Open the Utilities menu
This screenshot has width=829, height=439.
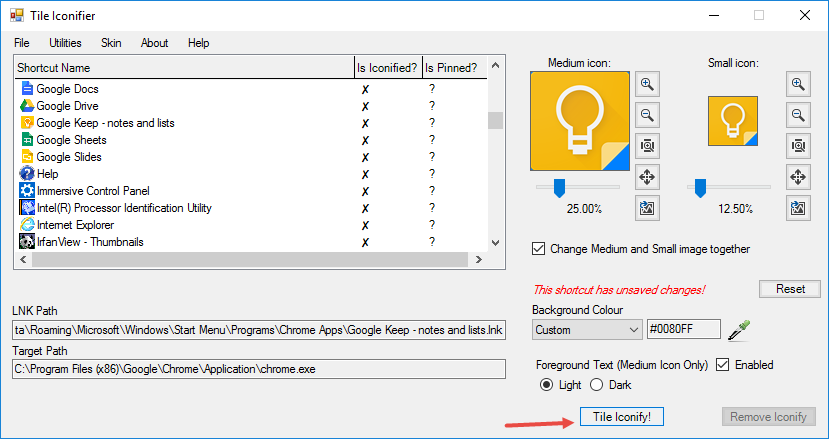coord(65,43)
